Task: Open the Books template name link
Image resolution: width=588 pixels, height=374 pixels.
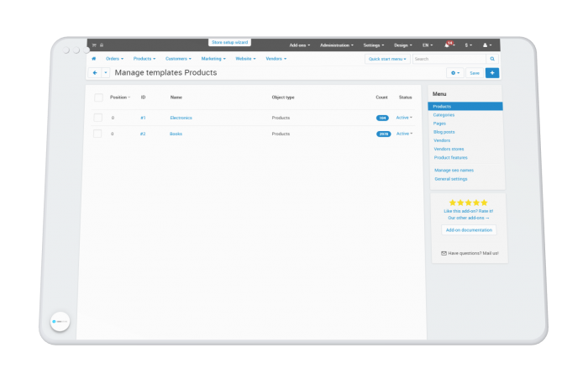Action: (176, 134)
